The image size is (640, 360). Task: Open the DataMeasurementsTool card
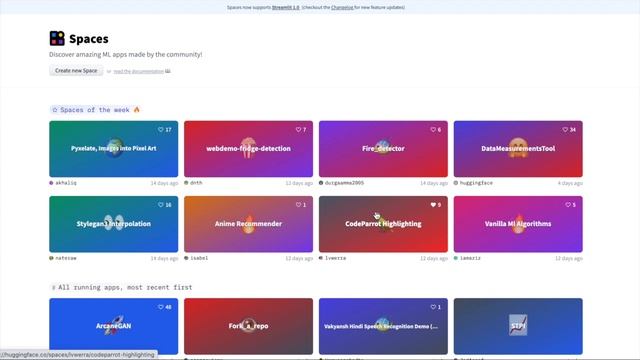coord(518,149)
